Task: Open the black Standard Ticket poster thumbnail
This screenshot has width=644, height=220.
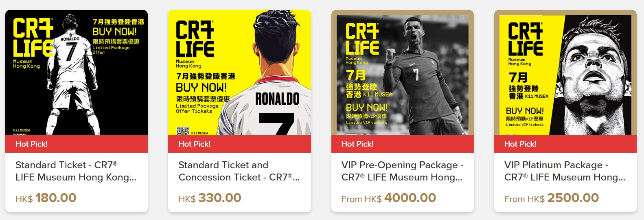Action: (77, 73)
